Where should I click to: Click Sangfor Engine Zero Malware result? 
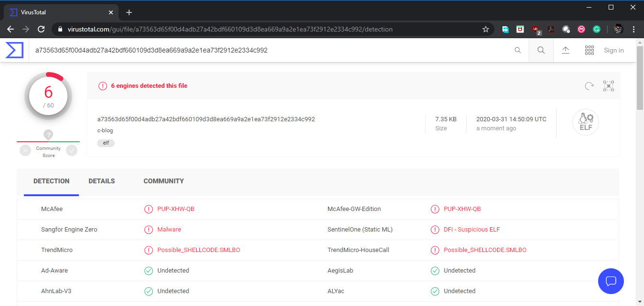click(x=169, y=230)
